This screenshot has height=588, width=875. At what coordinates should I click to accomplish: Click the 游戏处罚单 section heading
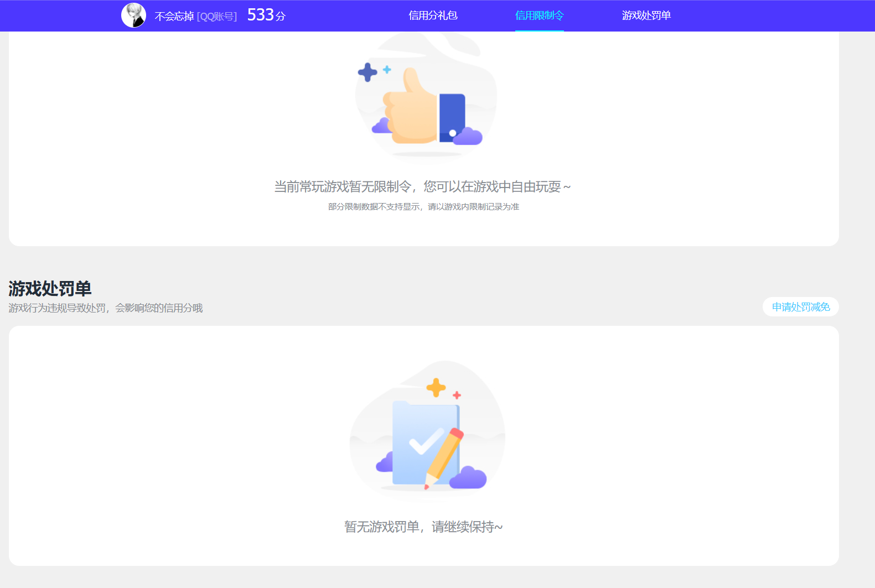pyautogui.click(x=50, y=288)
